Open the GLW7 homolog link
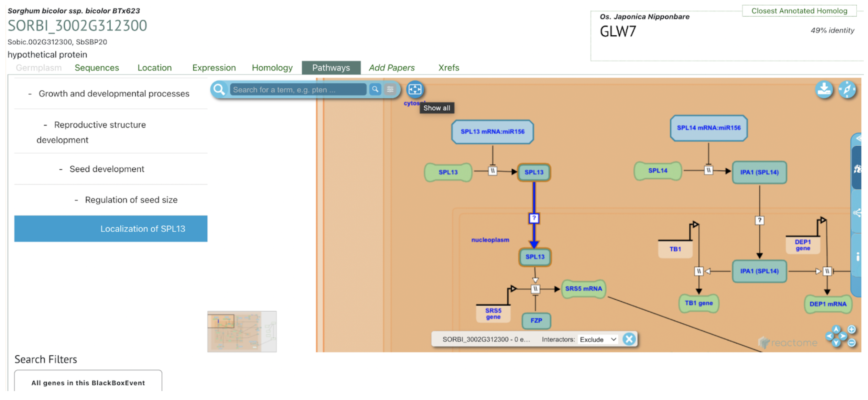 618,32
